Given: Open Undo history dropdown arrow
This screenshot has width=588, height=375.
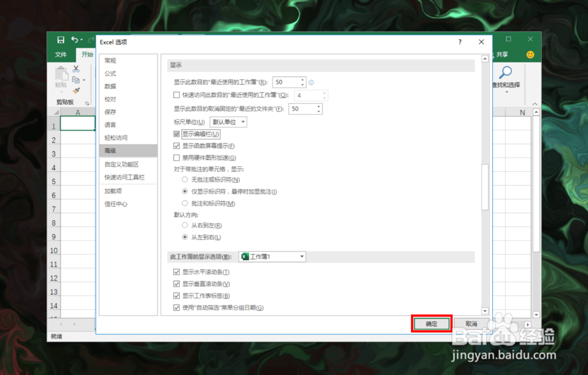Looking at the screenshot, I should (x=81, y=40).
